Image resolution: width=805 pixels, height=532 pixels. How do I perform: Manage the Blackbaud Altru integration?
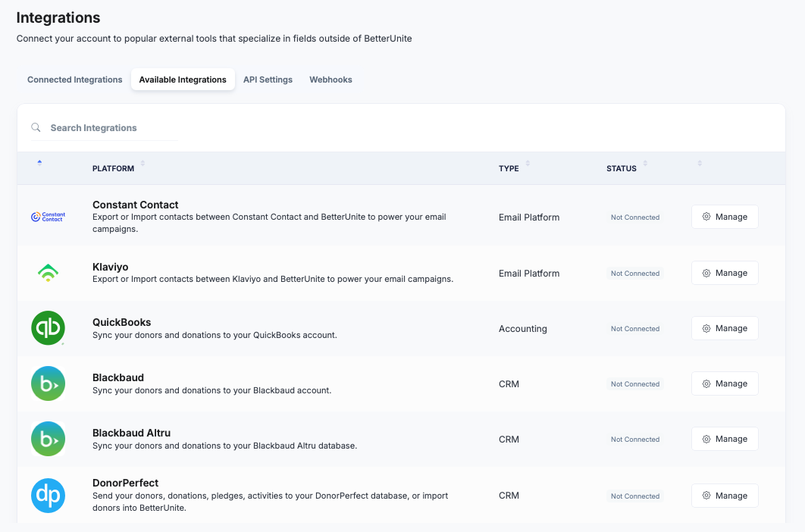click(x=725, y=439)
